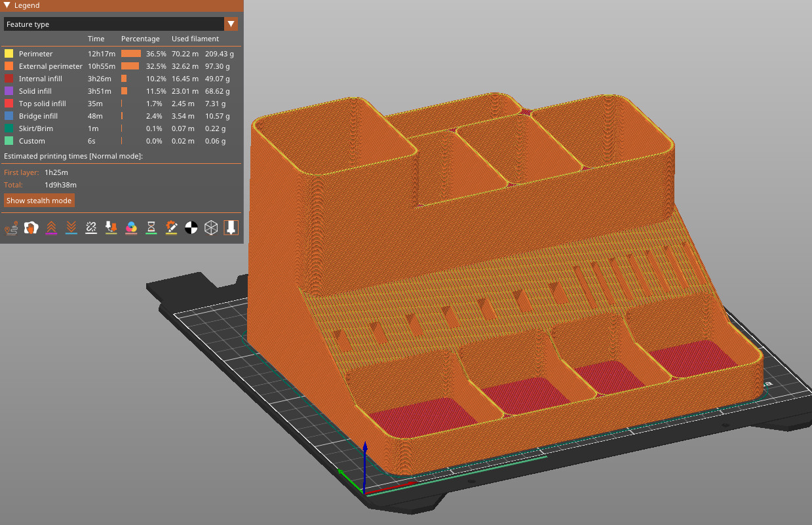Collapse the Legend panel
The width and height of the screenshot is (812, 525).
click(7, 5)
